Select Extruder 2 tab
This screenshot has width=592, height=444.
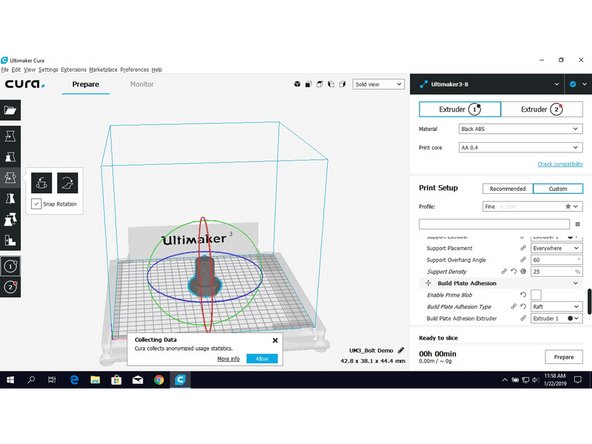click(542, 109)
